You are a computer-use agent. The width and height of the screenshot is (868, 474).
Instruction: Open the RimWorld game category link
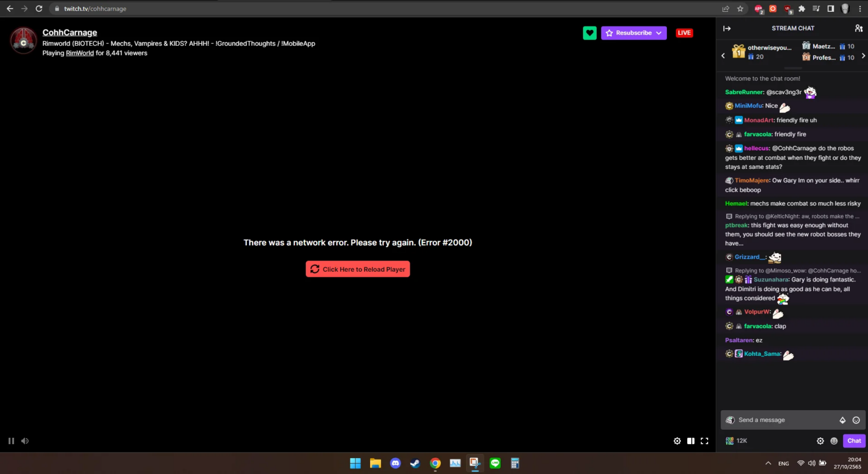[x=80, y=53]
